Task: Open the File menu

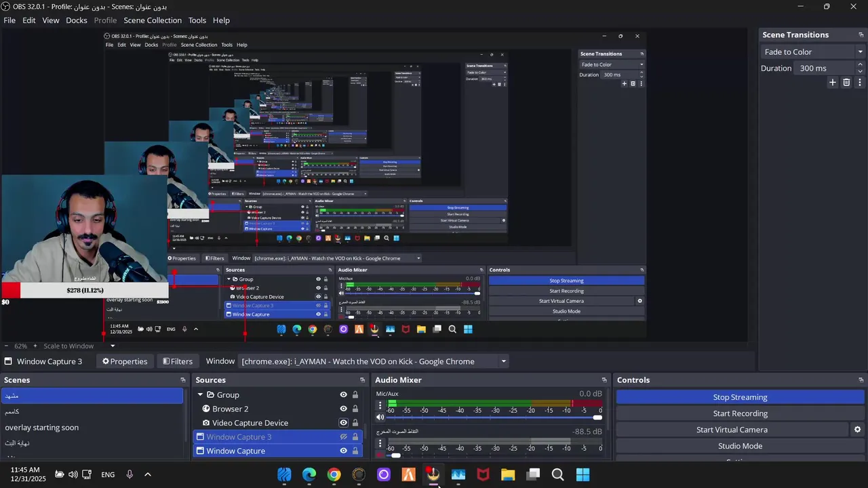Action: (x=9, y=20)
